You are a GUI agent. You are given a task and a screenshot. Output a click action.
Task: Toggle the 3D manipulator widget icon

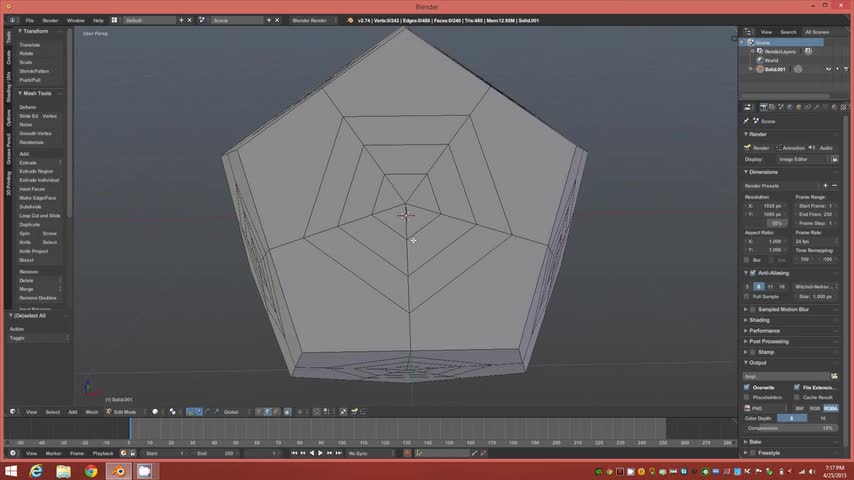[x=190, y=412]
